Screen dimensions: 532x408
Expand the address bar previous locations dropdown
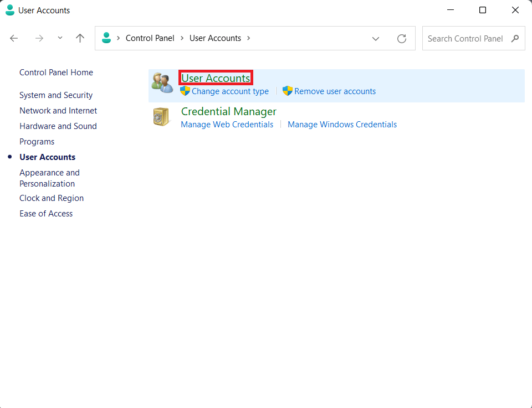tap(376, 39)
